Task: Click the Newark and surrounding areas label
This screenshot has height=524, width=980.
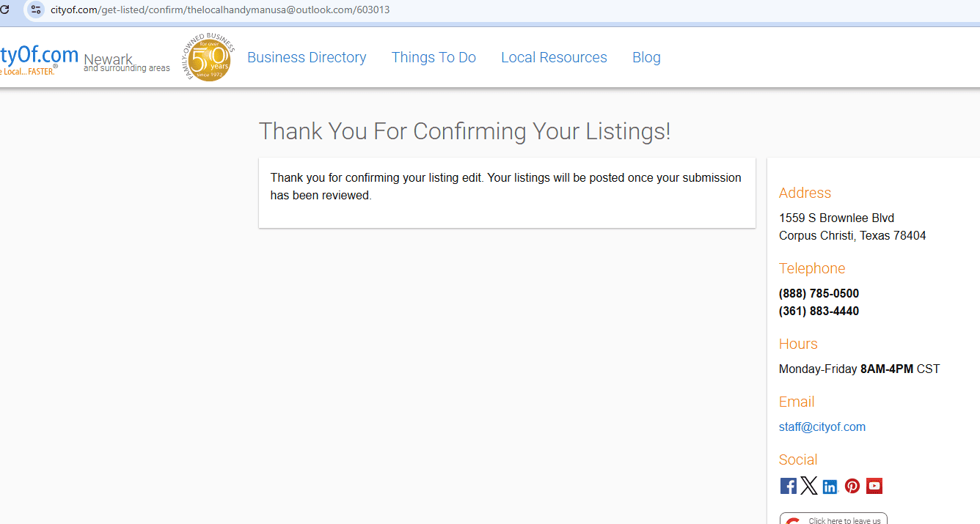Action: click(x=126, y=63)
